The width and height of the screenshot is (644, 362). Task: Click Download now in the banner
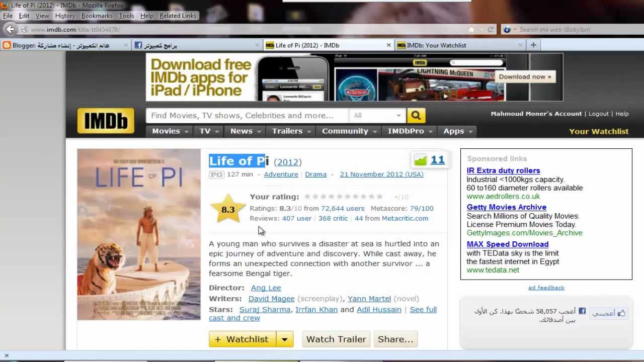point(525,77)
